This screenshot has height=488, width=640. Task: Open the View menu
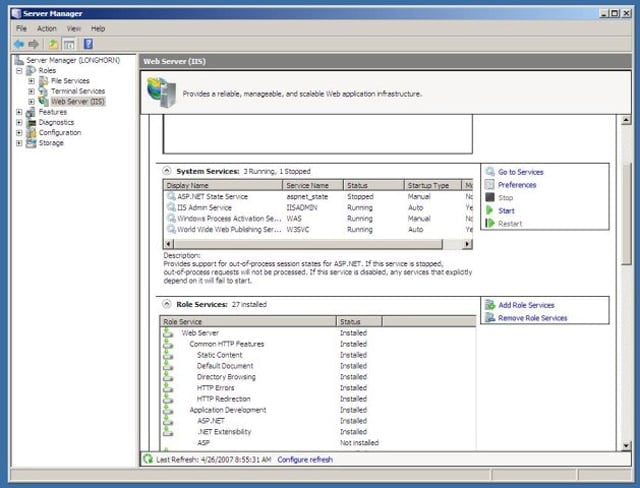(x=73, y=29)
